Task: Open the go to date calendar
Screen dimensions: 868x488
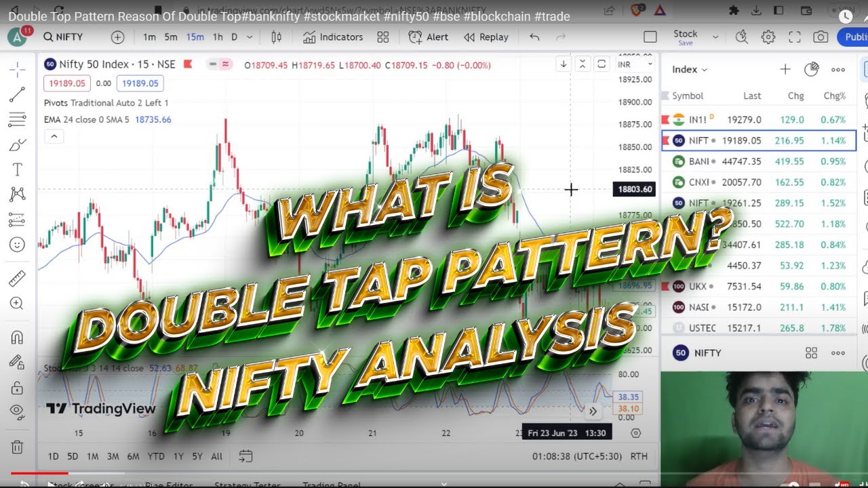Action: 245,456
